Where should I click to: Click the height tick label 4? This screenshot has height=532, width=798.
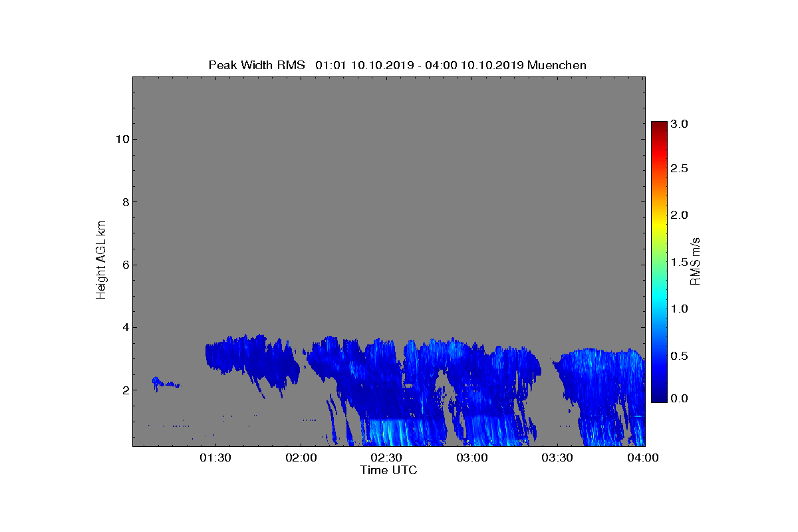124,327
